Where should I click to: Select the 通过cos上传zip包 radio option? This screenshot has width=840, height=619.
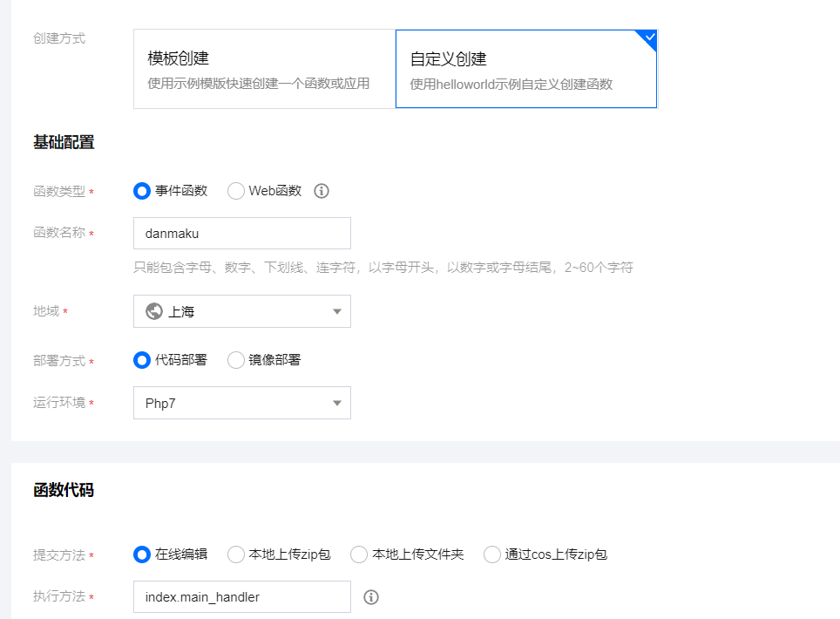pos(491,554)
